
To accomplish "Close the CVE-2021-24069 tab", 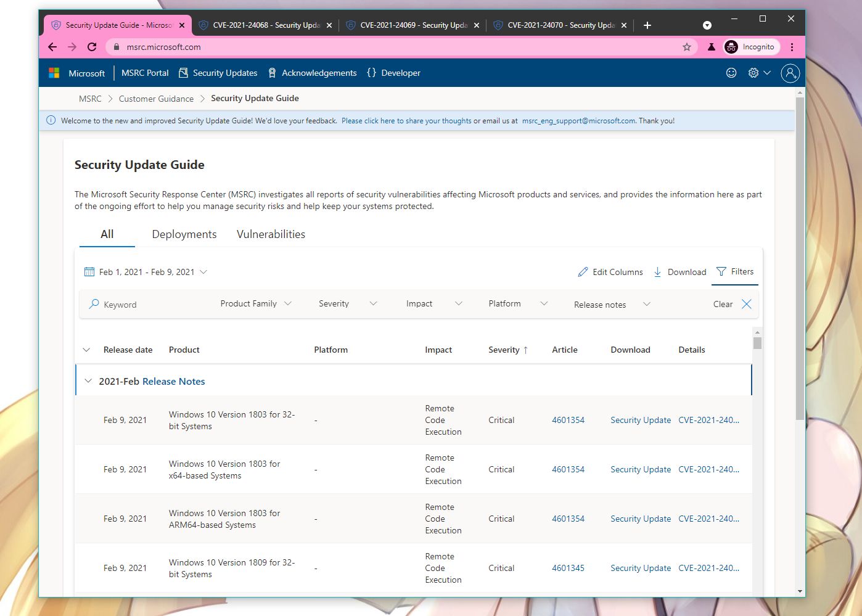I will (477, 25).
